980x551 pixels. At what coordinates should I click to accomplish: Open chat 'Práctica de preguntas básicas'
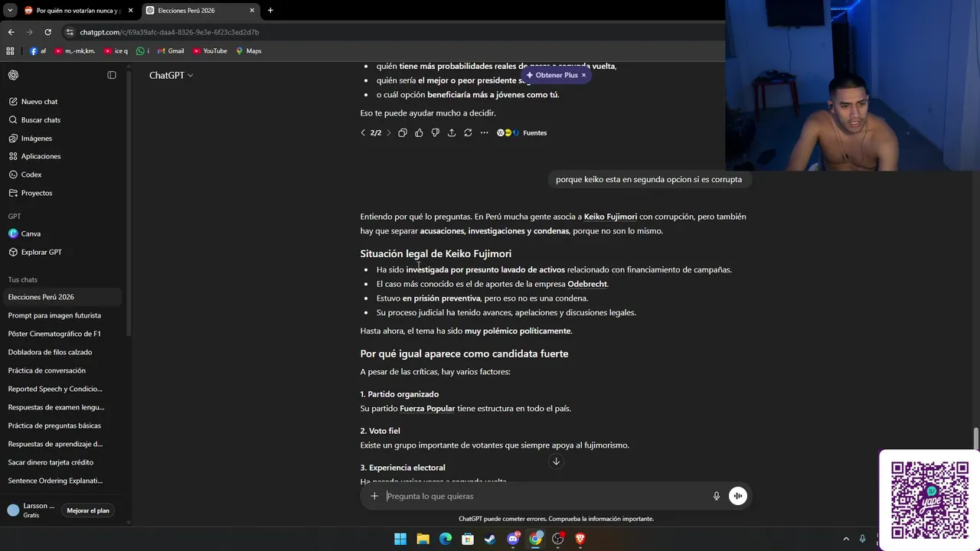tap(64, 425)
